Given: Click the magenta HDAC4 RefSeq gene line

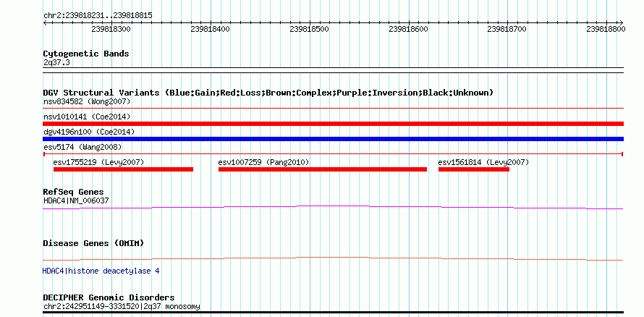Looking at the screenshot, I should (333, 208).
